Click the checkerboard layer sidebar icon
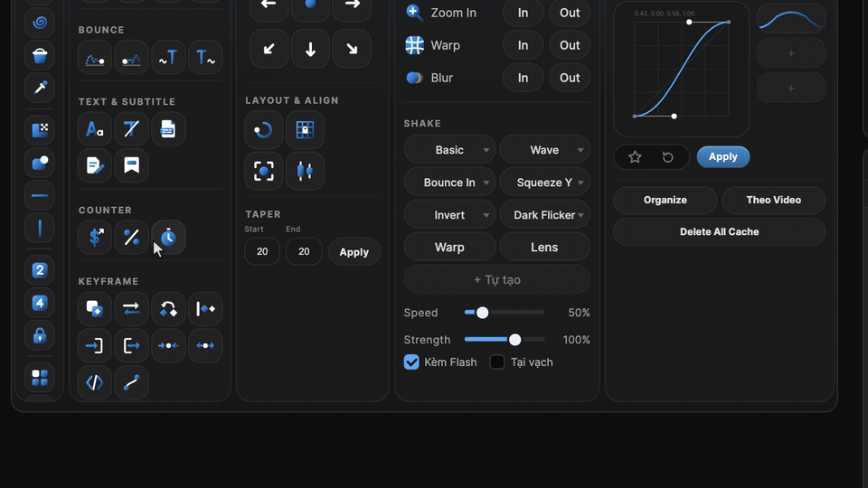Screen dimensions: 868x488 pos(39,130)
